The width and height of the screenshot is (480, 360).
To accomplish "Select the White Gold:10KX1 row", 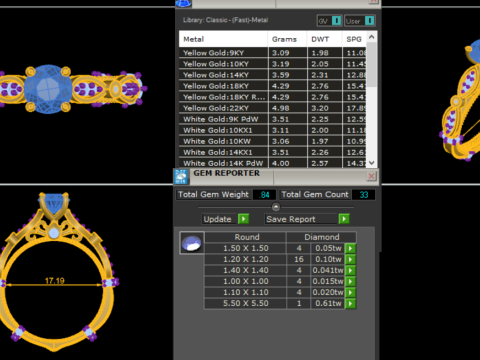I will tap(273, 130).
